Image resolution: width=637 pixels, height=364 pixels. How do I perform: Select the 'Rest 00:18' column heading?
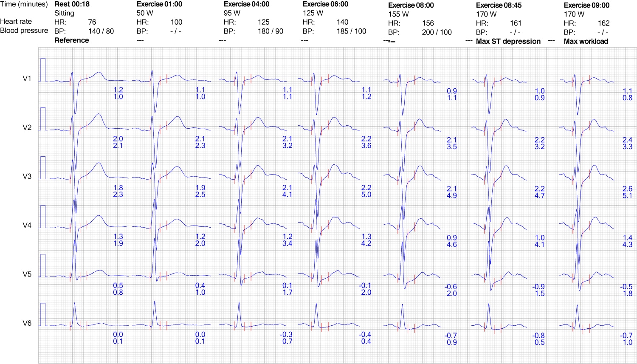pyautogui.click(x=72, y=4)
